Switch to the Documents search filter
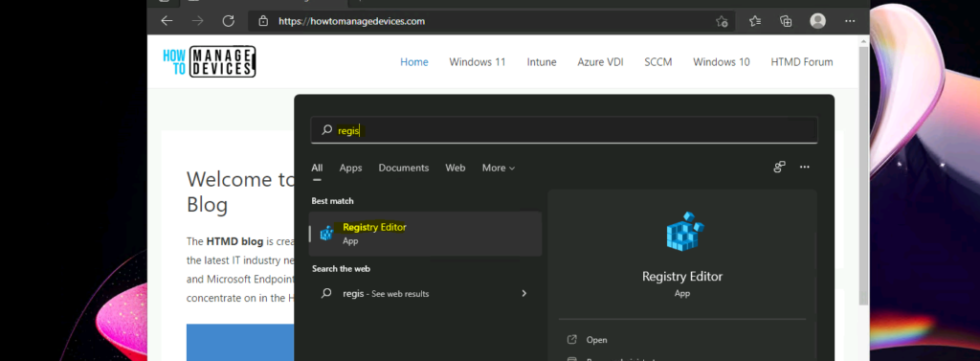This screenshot has width=980, height=361. point(404,168)
